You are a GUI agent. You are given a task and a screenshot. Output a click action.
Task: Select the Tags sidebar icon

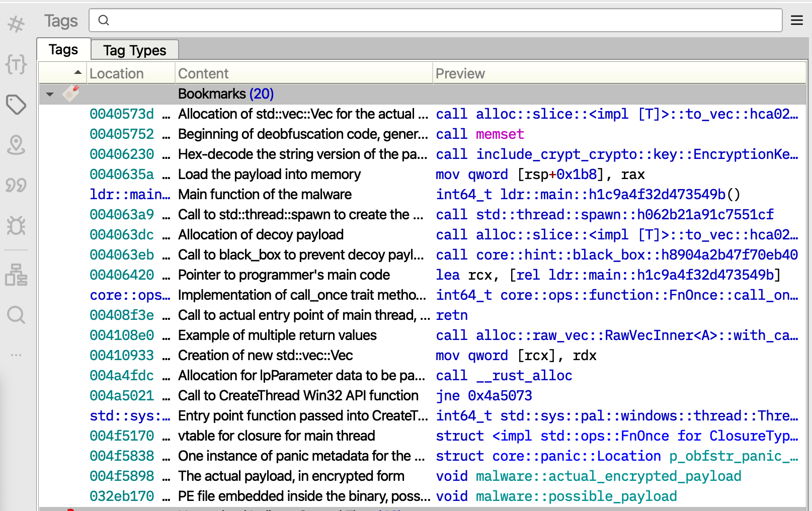click(16, 105)
